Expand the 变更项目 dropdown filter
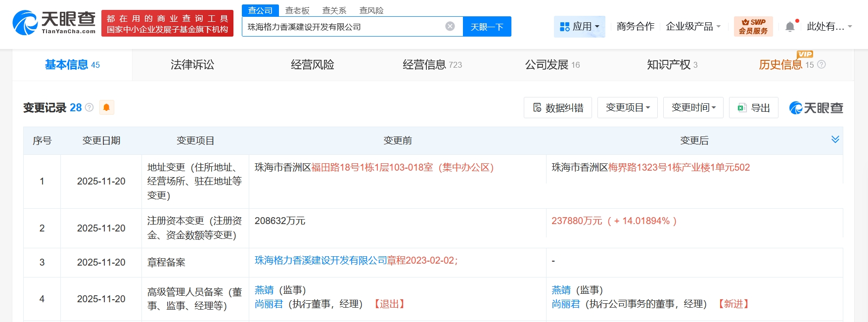The width and height of the screenshot is (868, 322). [627, 108]
